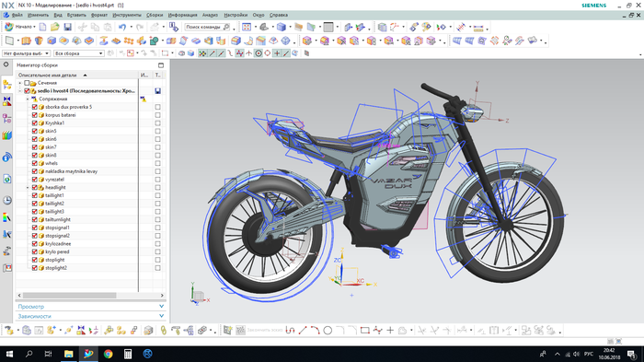Open the History clock sidebar icon
The width and height of the screenshot is (644, 362).
click(x=7, y=200)
